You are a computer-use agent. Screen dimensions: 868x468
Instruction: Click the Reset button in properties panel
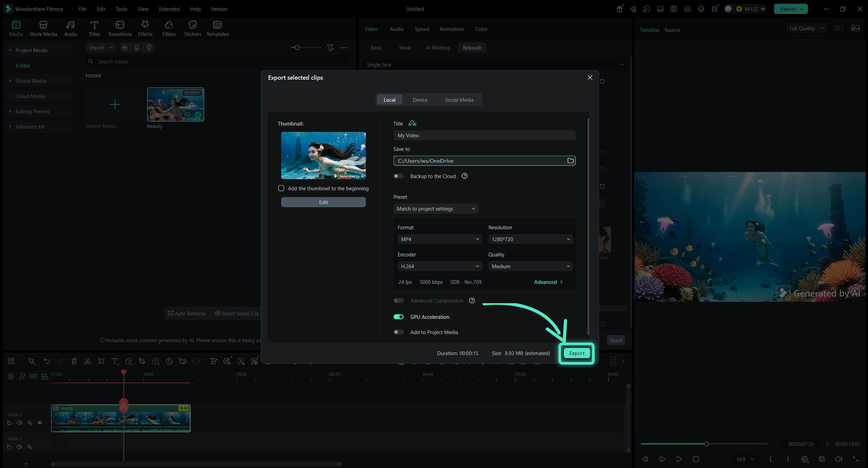pyautogui.click(x=616, y=340)
